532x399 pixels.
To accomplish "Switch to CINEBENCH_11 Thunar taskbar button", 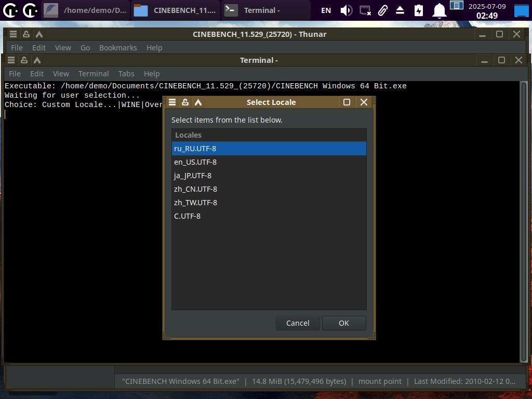I will pyautogui.click(x=176, y=10).
